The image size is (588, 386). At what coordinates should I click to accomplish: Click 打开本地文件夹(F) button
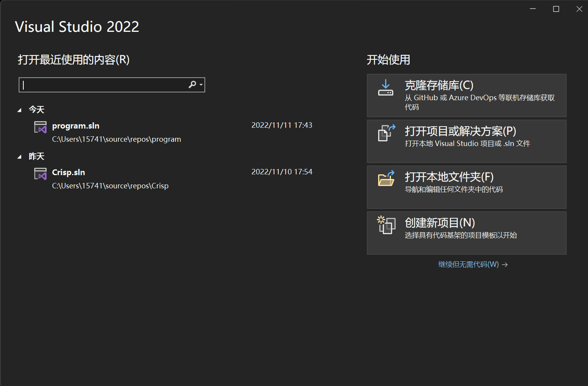[466, 187]
